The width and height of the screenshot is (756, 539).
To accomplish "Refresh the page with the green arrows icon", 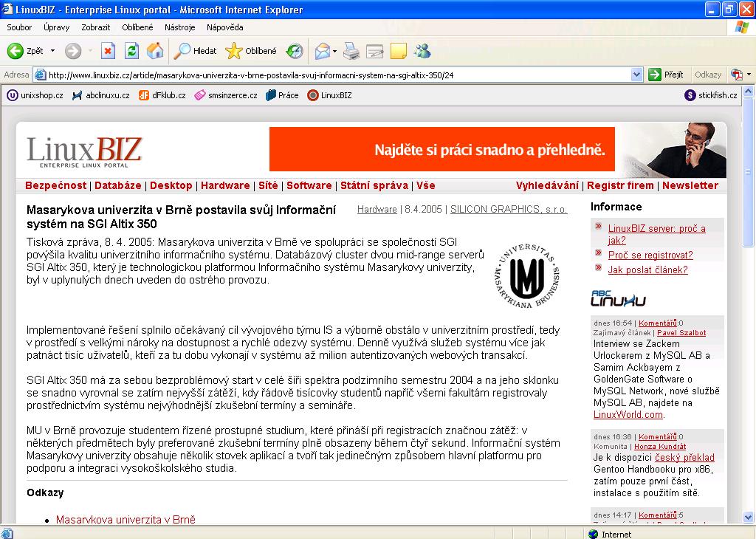I will pos(131,51).
